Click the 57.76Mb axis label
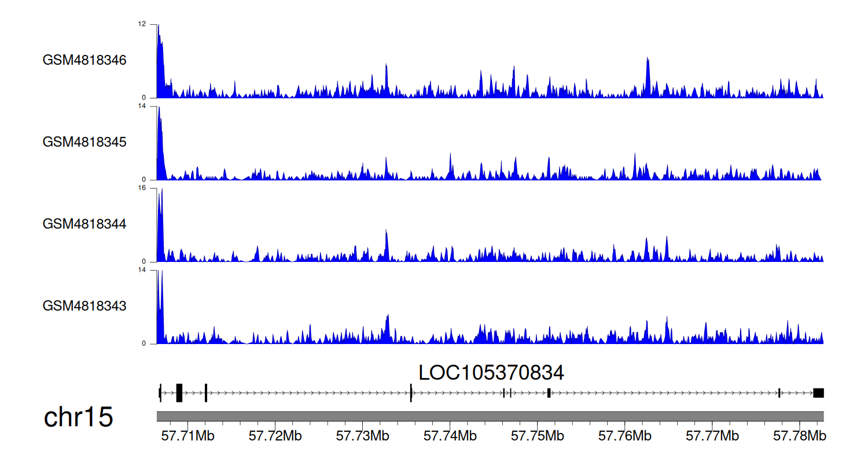 pos(624,435)
